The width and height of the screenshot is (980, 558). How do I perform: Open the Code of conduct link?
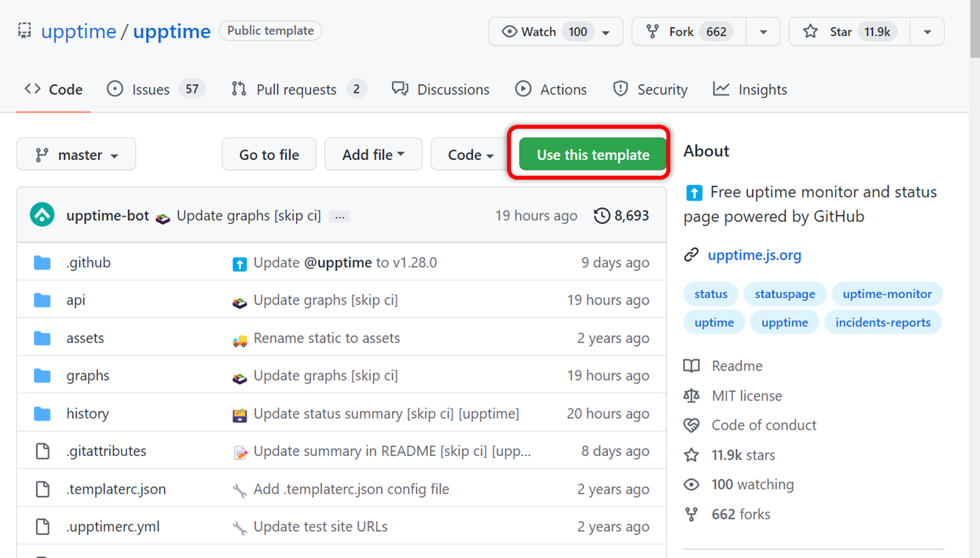pyautogui.click(x=764, y=425)
